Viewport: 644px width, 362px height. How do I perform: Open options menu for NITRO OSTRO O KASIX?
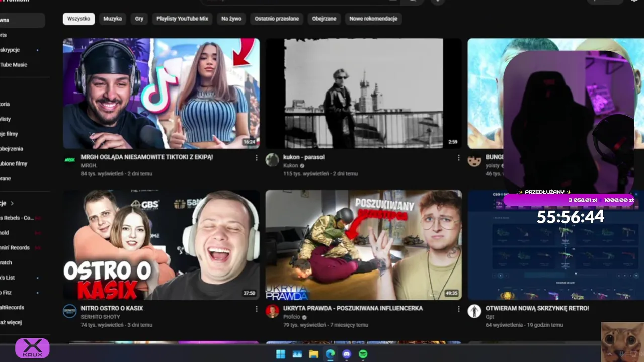click(256, 309)
